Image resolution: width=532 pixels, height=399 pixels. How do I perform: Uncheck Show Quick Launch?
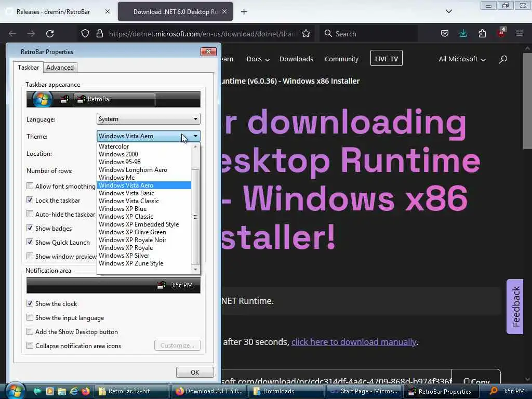click(x=30, y=242)
